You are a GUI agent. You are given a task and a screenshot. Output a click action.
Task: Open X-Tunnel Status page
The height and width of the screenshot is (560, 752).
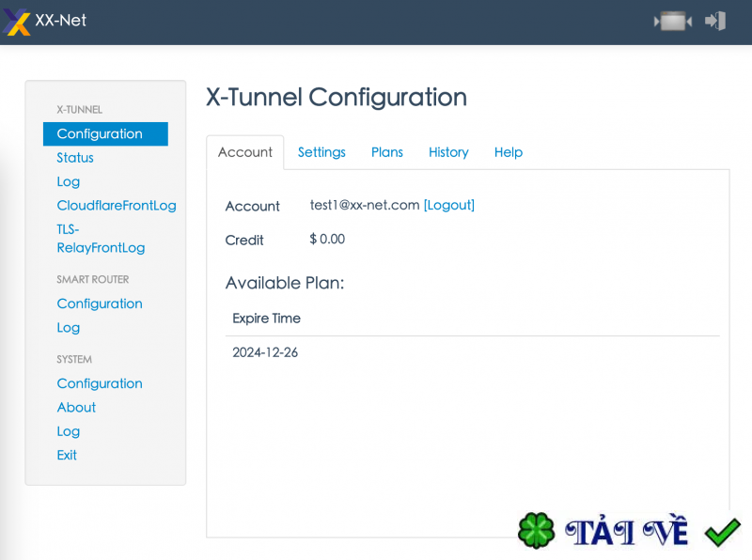pos(75,158)
